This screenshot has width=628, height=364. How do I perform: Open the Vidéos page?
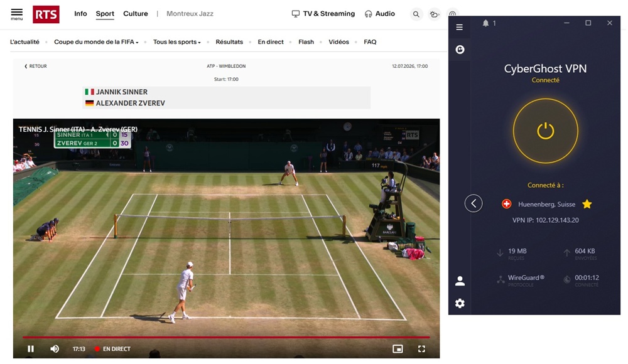tap(338, 41)
